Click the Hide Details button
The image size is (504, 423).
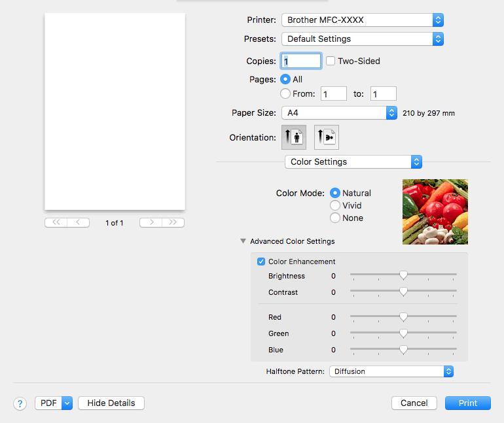tap(111, 403)
